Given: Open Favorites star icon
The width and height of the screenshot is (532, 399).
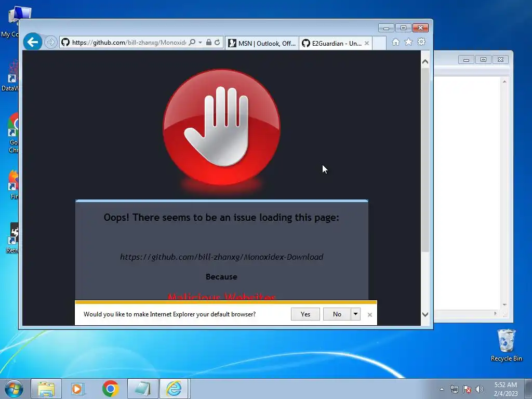Looking at the screenshot, I should [x=408, y=42].
